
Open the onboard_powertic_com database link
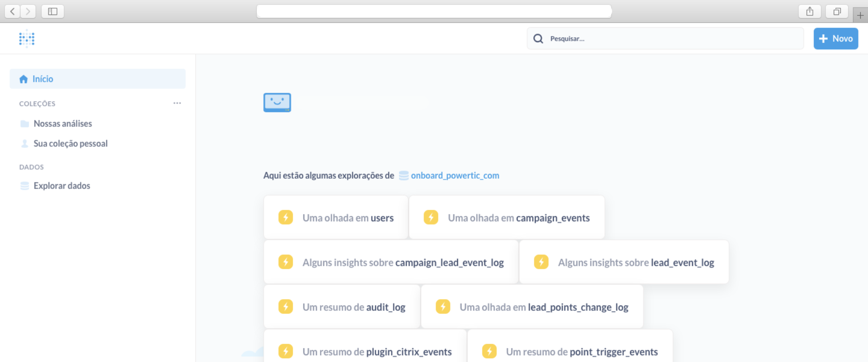pyautogui.click(x=454, y=176)
